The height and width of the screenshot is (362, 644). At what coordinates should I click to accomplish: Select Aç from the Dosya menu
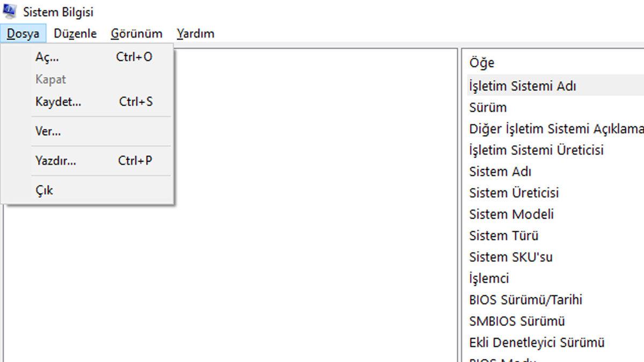(46, 57)
